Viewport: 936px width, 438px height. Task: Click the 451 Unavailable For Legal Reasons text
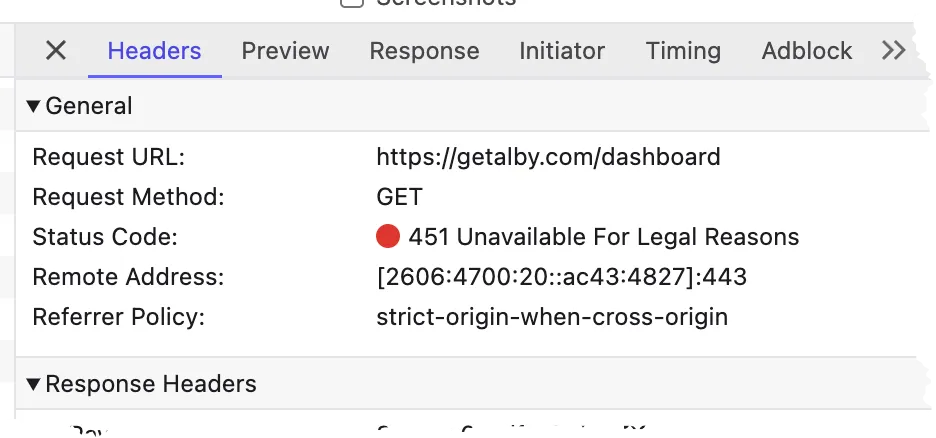[x=604, y=237]
